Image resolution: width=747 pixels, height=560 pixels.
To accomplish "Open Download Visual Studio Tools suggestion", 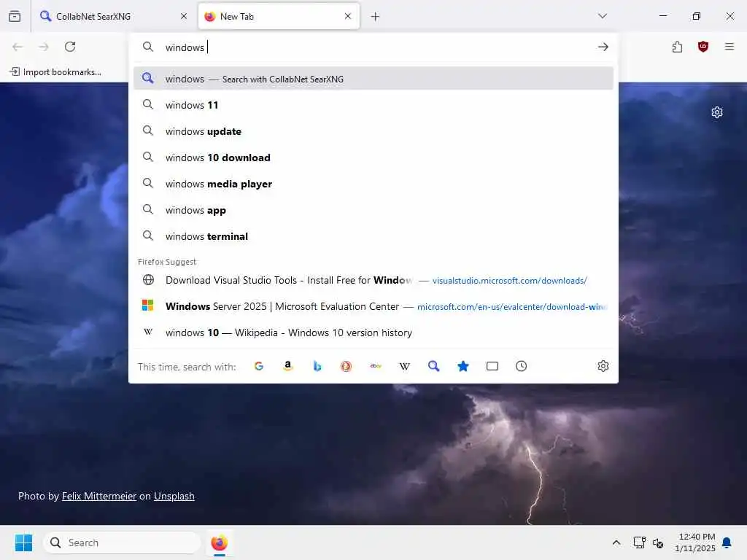I will tap(373, 280).
